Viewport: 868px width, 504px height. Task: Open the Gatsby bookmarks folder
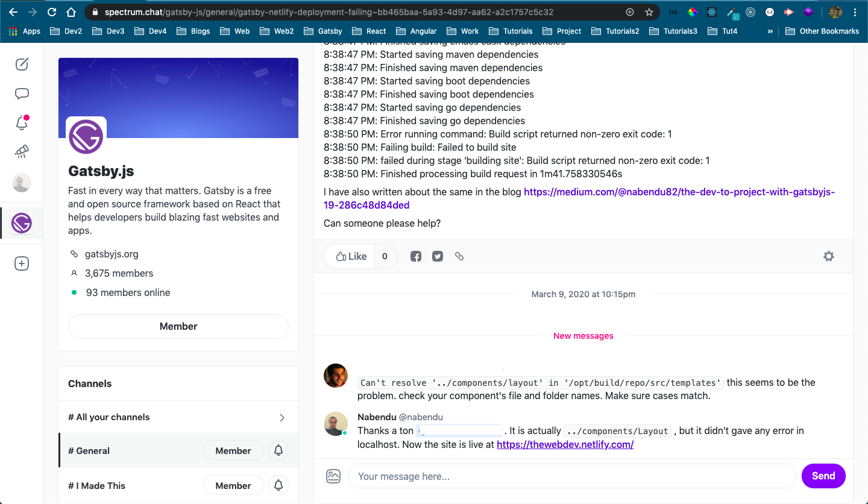click(x=322, y=31)
